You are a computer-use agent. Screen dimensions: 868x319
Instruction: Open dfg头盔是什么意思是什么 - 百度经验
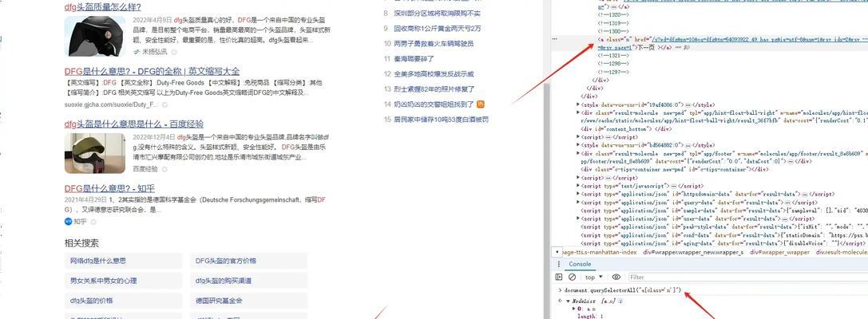click(x=134, y=124)
